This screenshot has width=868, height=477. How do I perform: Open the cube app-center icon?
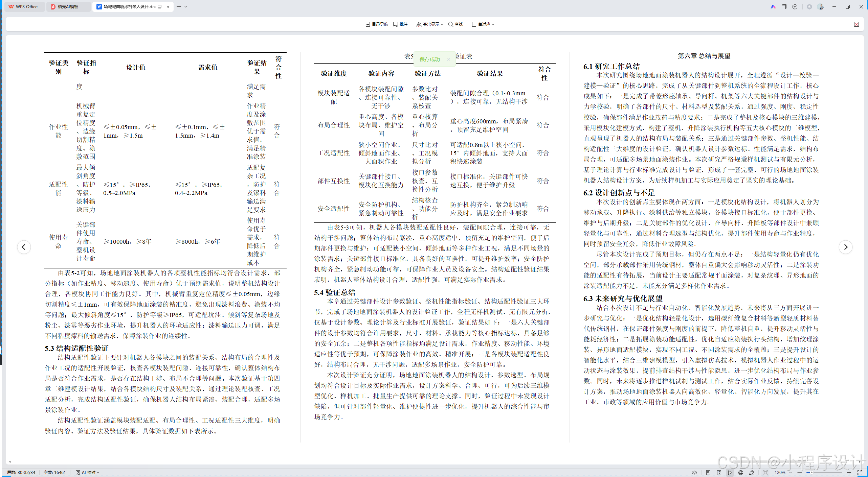[795, 7]
